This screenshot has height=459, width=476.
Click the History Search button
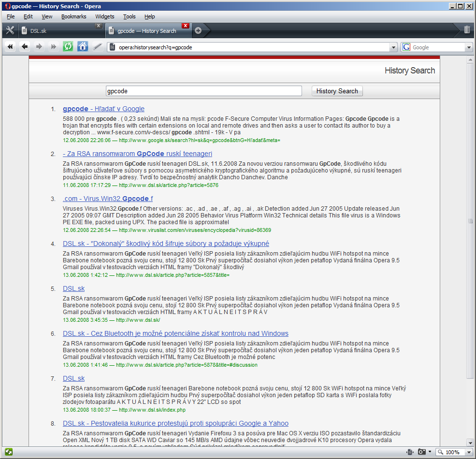337,91
